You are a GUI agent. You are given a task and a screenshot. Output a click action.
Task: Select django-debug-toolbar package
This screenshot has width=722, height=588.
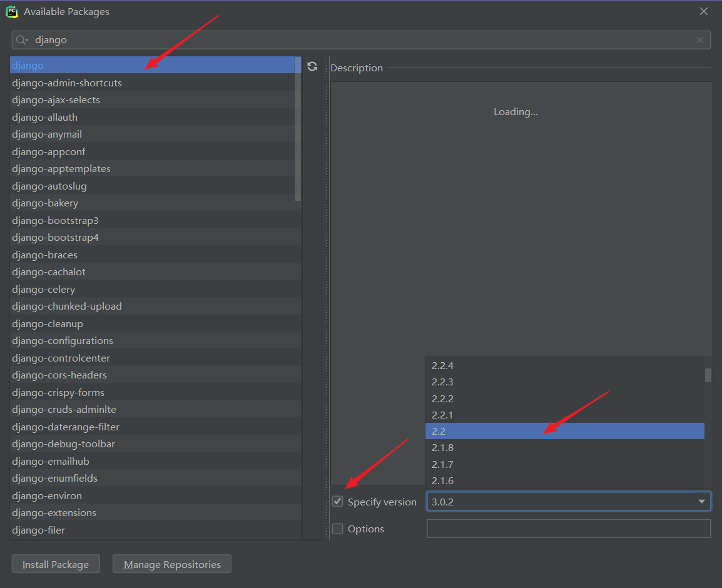pos(155,444)
